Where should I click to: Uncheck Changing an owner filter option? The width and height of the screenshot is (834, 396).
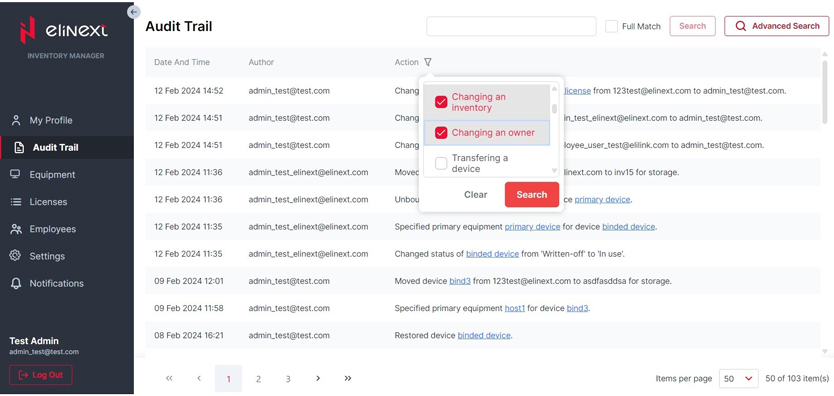click(441, 133)
